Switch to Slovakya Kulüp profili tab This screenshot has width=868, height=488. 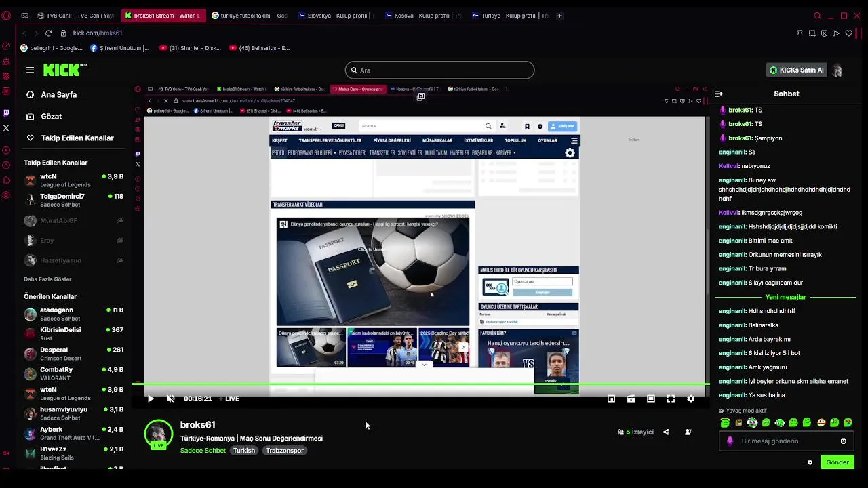coord(336,16)
